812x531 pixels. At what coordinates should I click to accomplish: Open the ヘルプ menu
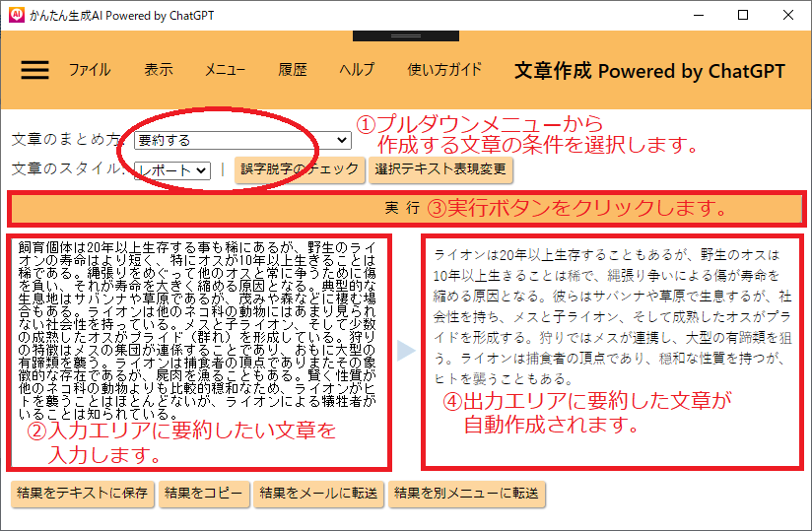pyautogui.click(x=357, y=70)
